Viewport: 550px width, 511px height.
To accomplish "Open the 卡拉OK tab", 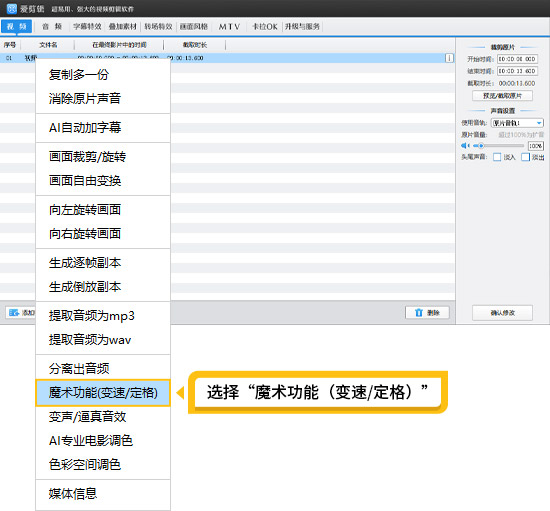I will 265,27.
